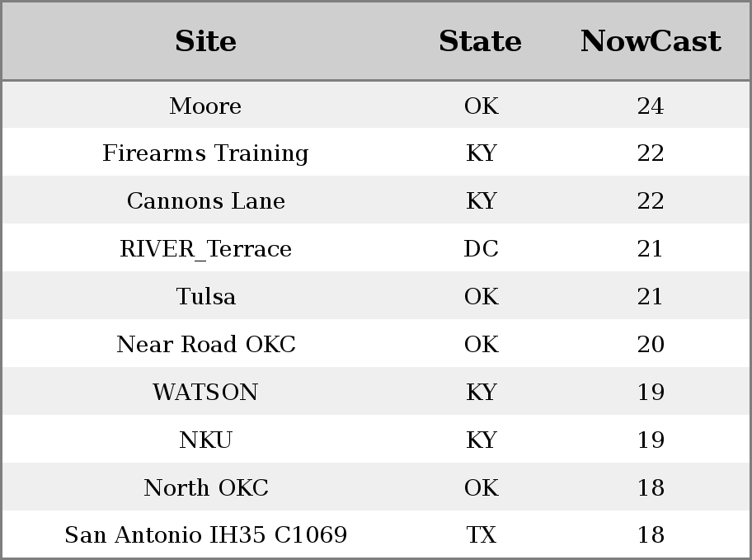Viewport: 752px width, 560px height.
Task: Click the RIVER_Terrace site entry
Action: point(206,248)
